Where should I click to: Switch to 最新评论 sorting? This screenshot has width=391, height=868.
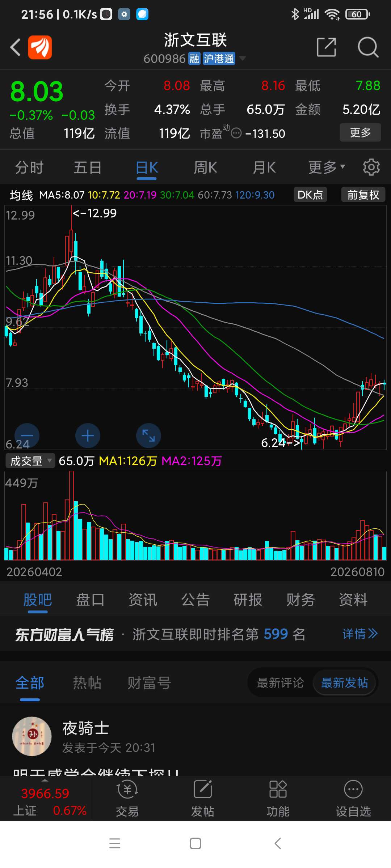pyautogui.click(x=280, y=683)
